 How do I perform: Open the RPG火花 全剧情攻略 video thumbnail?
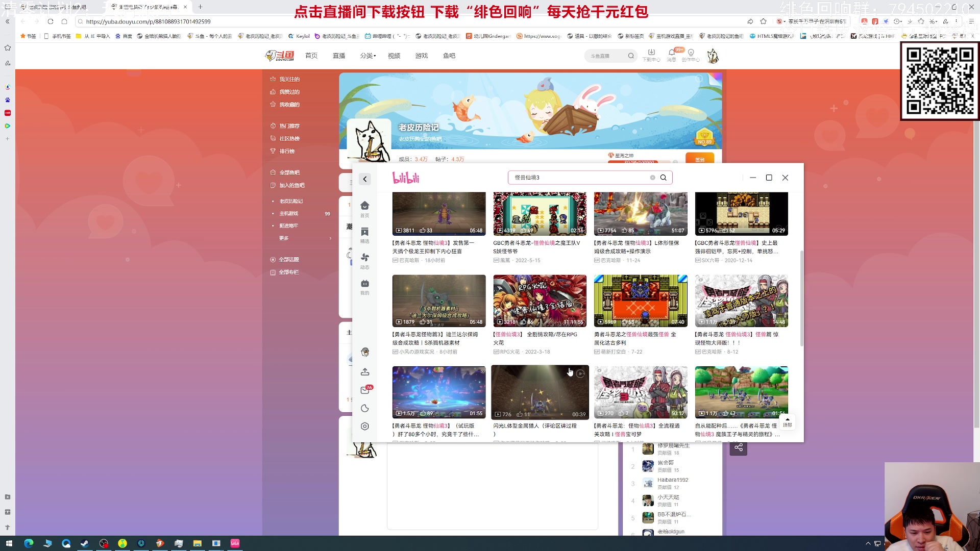pos(540,301)
